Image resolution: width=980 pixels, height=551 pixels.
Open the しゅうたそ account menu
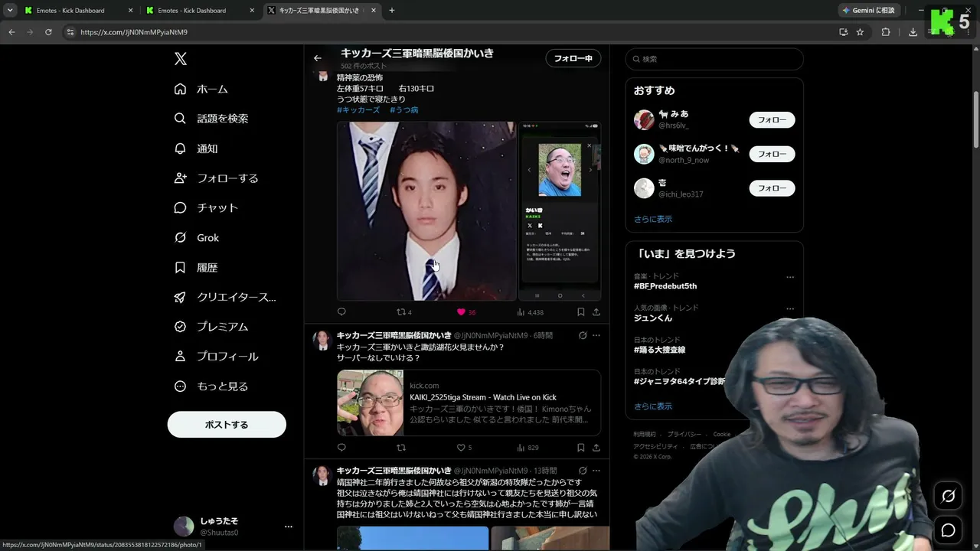point(233,527)
